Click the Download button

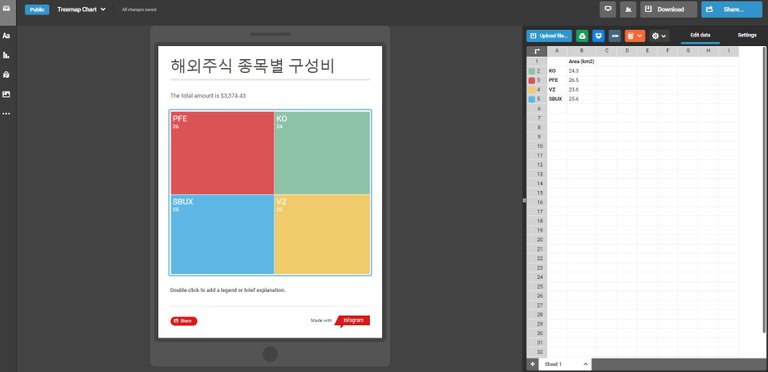point(668,9)
